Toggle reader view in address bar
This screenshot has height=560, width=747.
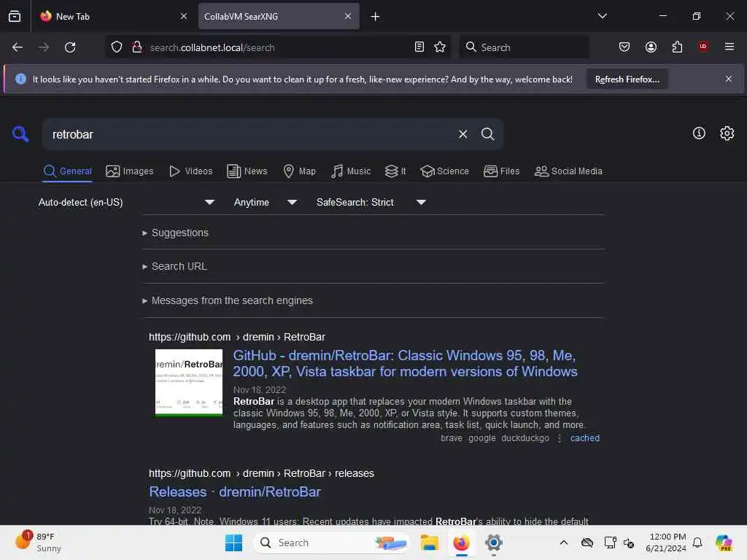(419, 47)
